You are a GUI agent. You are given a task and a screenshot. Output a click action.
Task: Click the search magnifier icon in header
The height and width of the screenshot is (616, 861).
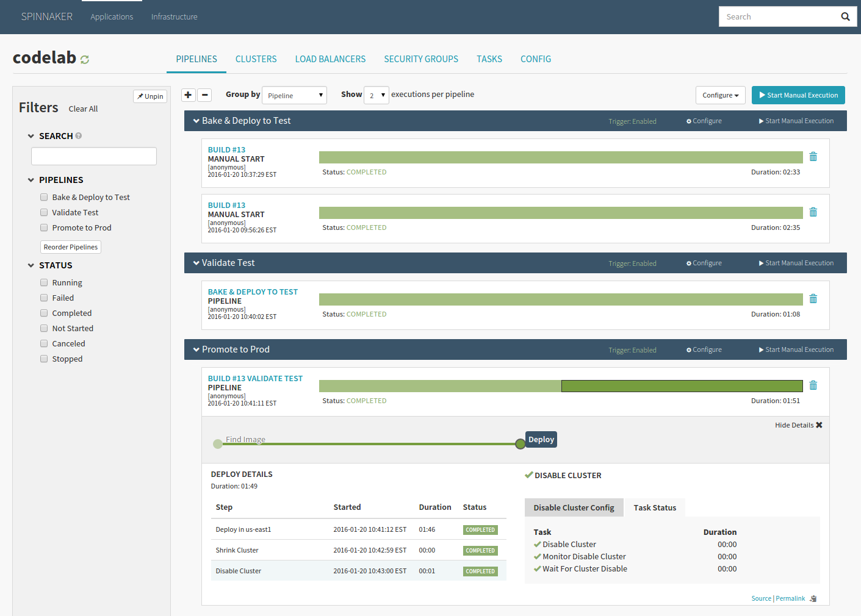(x=845, y=16)
